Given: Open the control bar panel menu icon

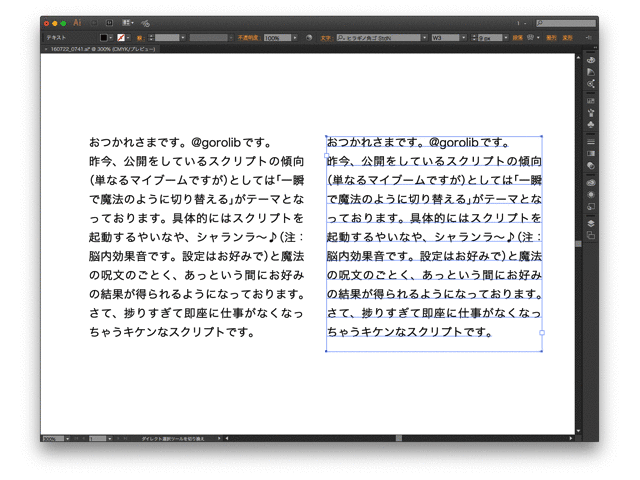Looking at the screenshot, I should point(589,38).
